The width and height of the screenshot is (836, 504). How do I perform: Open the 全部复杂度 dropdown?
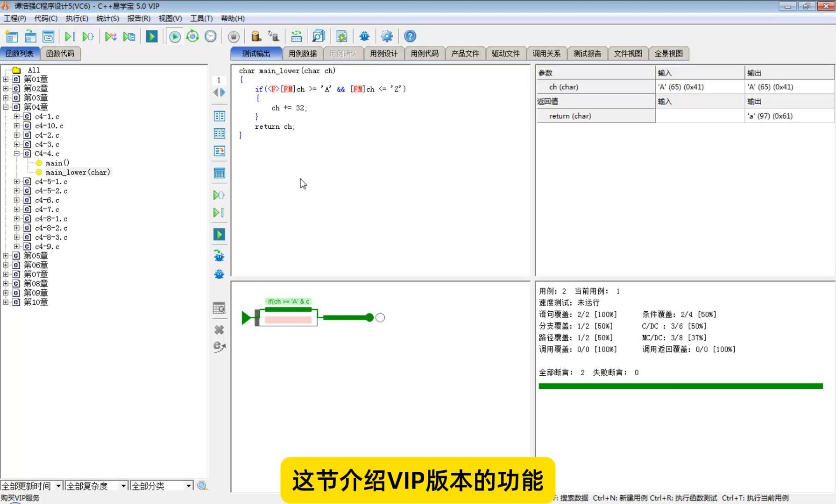123,486
